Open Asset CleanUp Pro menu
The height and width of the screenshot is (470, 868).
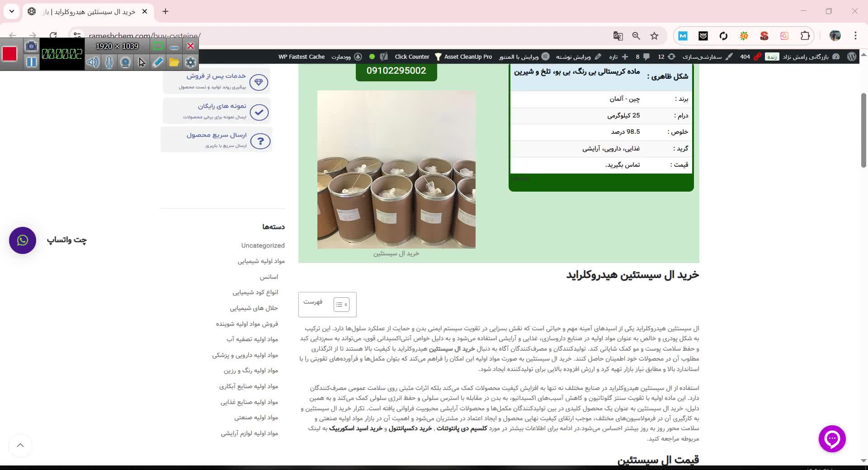(x=463, y=56)
